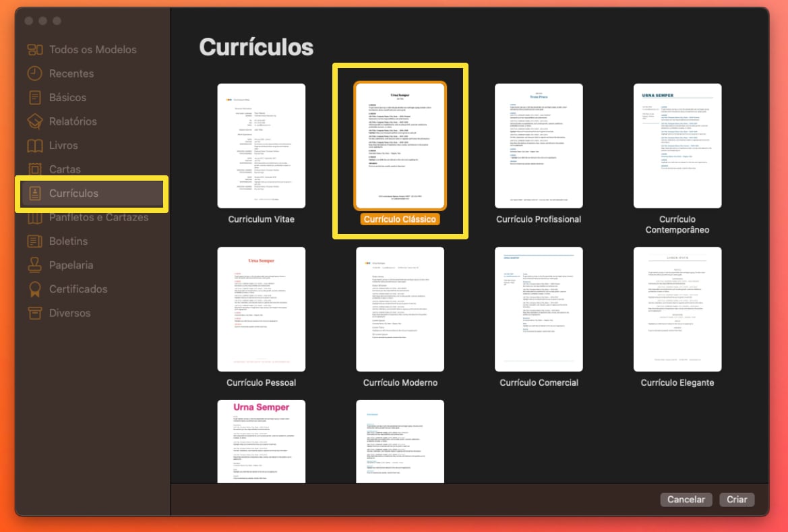Image resolution: width=788 pixels, height=532 pixels.
Task: Choose the Currículo Profissional template
Action: coord(539,146)
